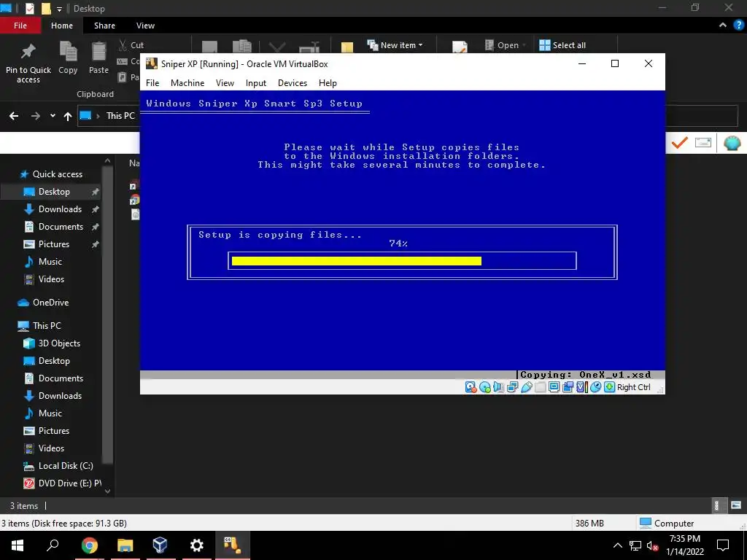Switch to the Home ribbon tab in Explorer

coord(62,26)
